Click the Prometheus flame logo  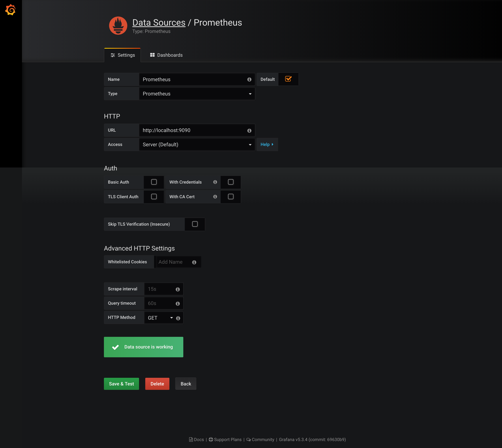click(x=118, y=26)
